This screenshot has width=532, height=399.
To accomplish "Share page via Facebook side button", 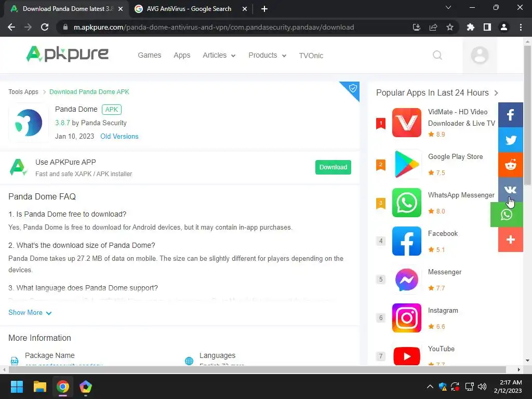I will [x=511, y=115].
